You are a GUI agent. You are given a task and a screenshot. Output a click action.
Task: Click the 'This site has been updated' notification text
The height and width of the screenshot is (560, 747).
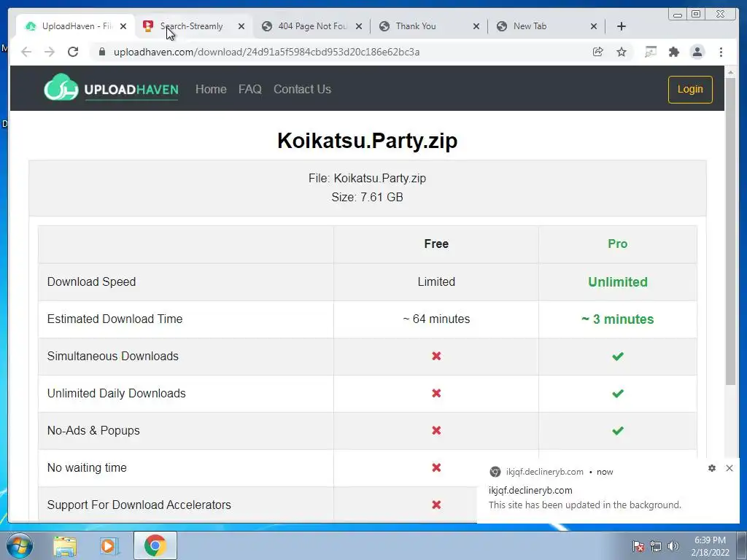[585, 505]
